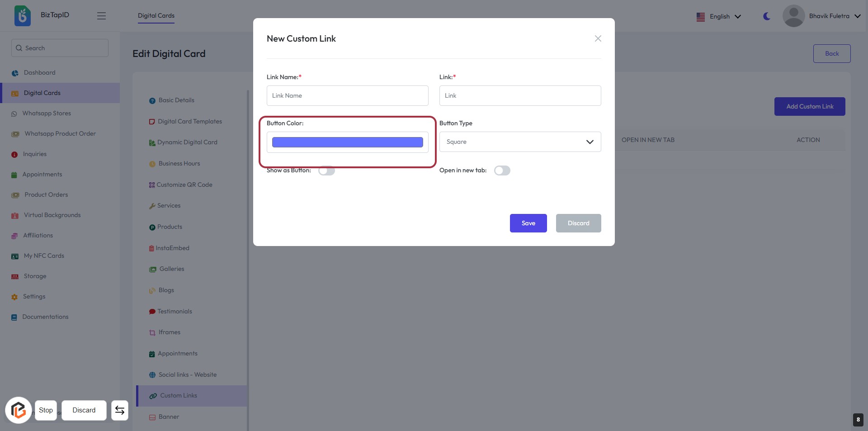
Task: Click the Custom Links chain icon
Action: (x=153, y=396)
